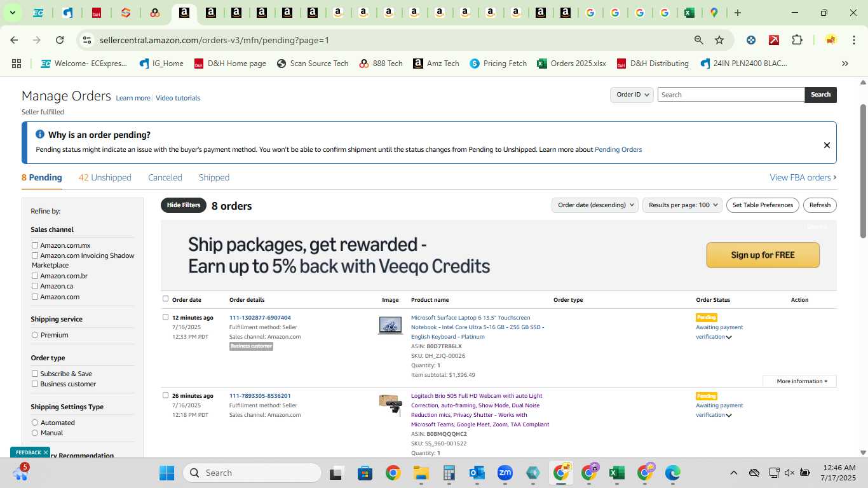868x488 pixels.
Task: Select the Premium shipping service radio
Action: click(x=35, y=335)
